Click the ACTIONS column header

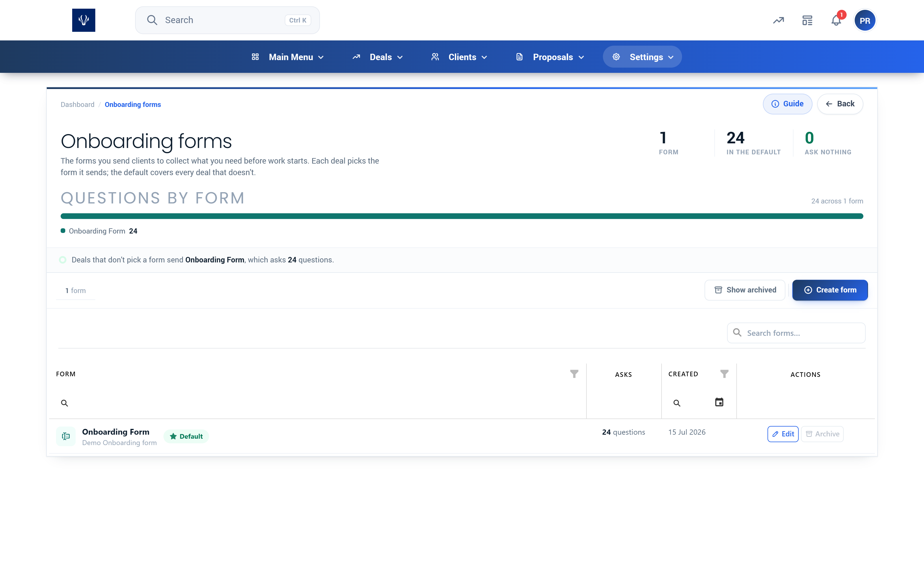coord(806,375)
